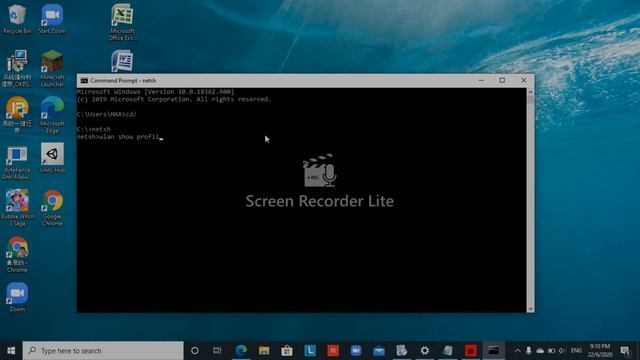Click the Cortana circle on taskbar
This screenshot has width=640, height=360.
pyautogui.click(x=195, y=351)
